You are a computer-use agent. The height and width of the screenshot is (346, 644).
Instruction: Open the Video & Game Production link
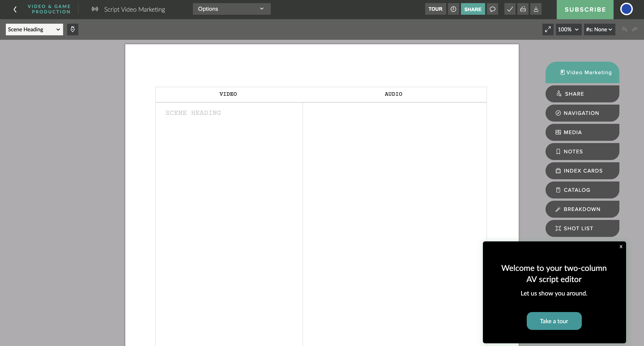49,9
